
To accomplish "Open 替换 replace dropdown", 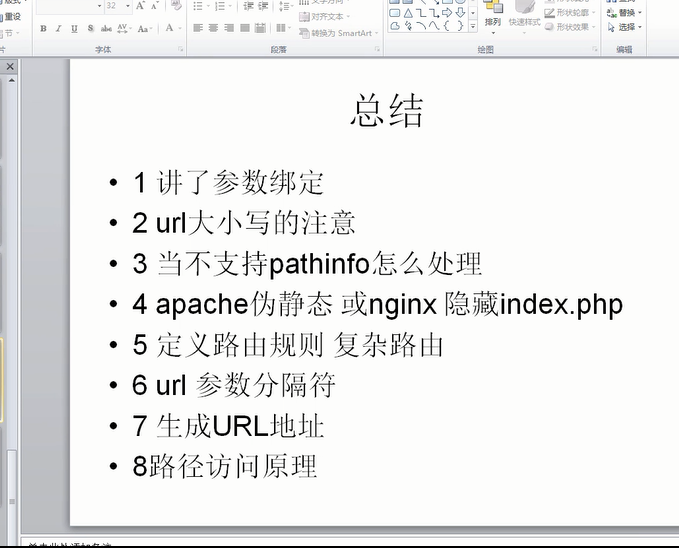I will [624, 13].
